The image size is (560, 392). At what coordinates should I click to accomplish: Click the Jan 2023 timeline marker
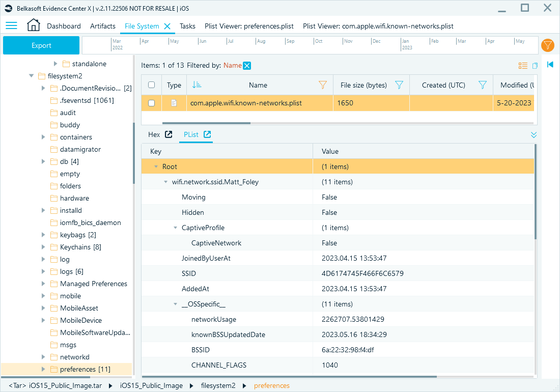pyautogui.click(x=406, y=44)
